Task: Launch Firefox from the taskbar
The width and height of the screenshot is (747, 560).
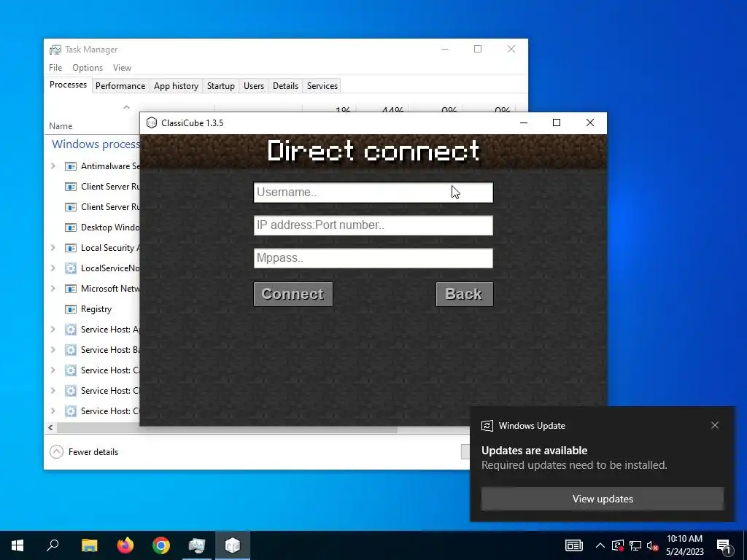Action: point(125,545)
